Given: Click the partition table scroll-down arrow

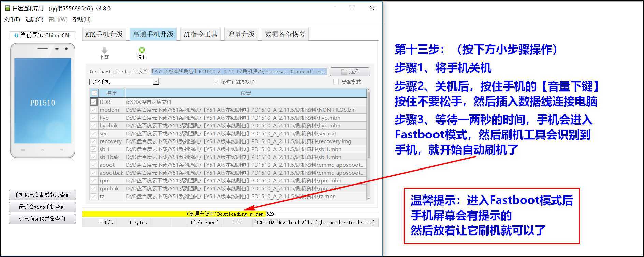Looking at the screenshot, I should click(368, 198).
